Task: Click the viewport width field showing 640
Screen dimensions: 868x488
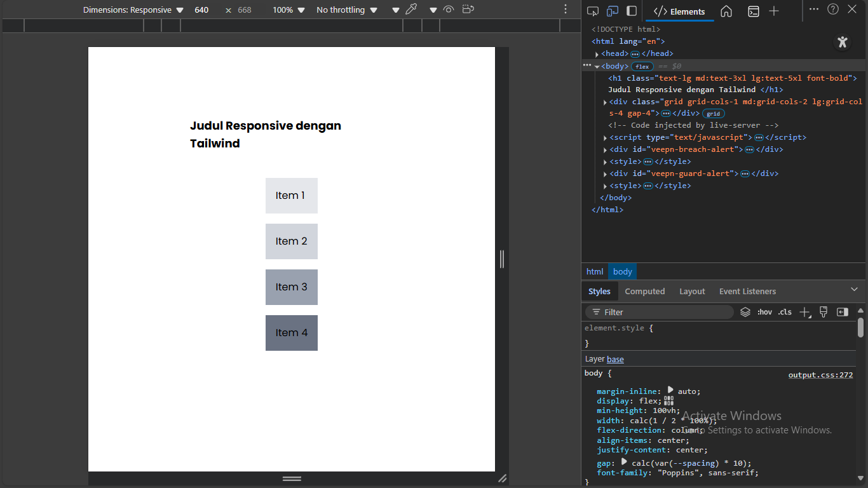Action: (x=201, y=10)
